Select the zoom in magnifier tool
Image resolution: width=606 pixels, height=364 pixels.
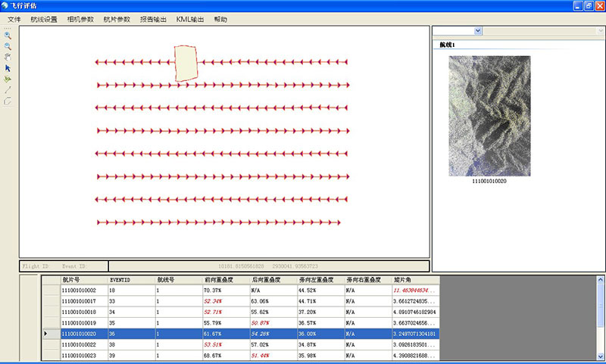(x=8, y=36)
